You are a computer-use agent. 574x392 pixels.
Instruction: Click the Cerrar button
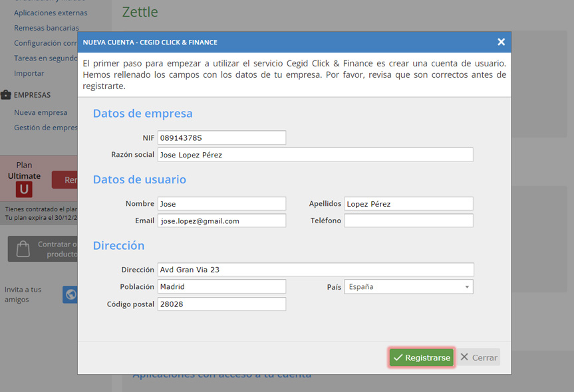tap(479, 357)
